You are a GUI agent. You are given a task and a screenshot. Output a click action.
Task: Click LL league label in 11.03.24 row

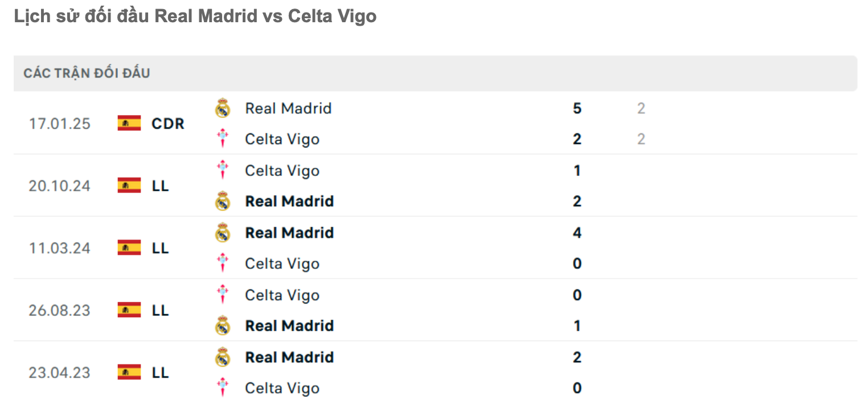tap(161, 248)
